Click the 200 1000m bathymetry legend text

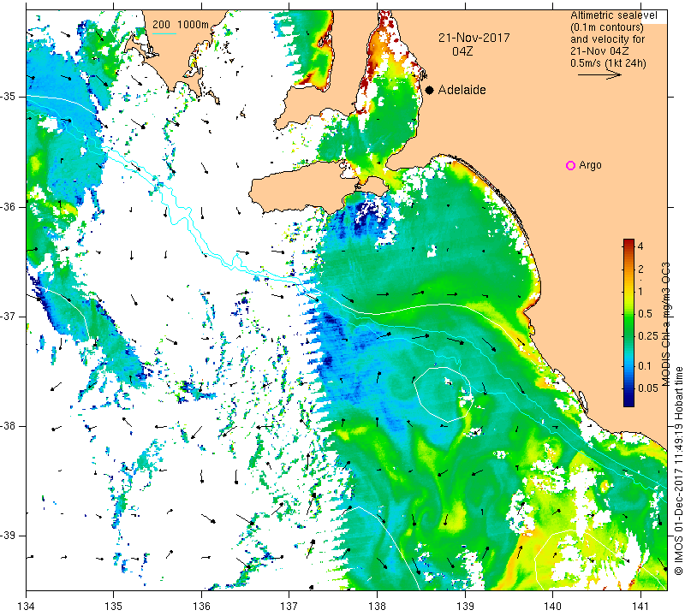[181, 25]
